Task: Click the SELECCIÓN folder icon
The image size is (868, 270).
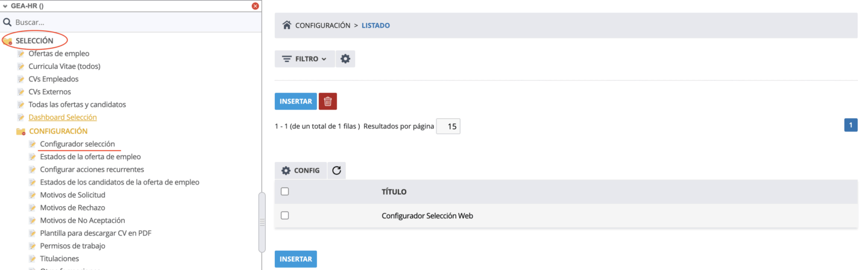Action: click(8, 41)
